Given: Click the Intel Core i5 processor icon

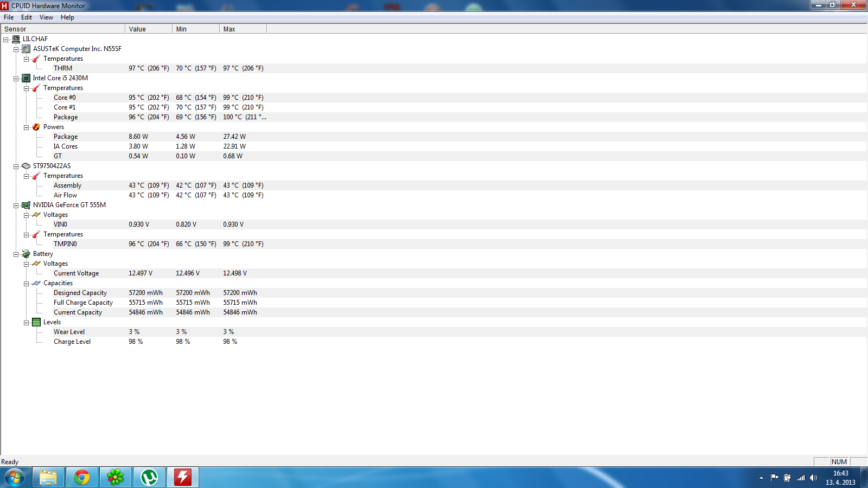Looking at the screenshot, I should tap(26, 78).
